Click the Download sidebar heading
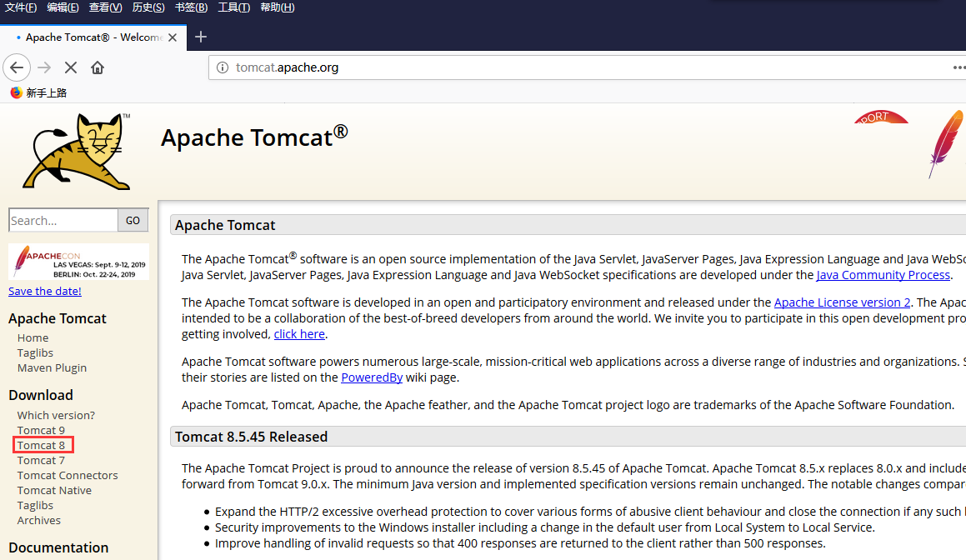The image size is (966, 560). point(41,395)
